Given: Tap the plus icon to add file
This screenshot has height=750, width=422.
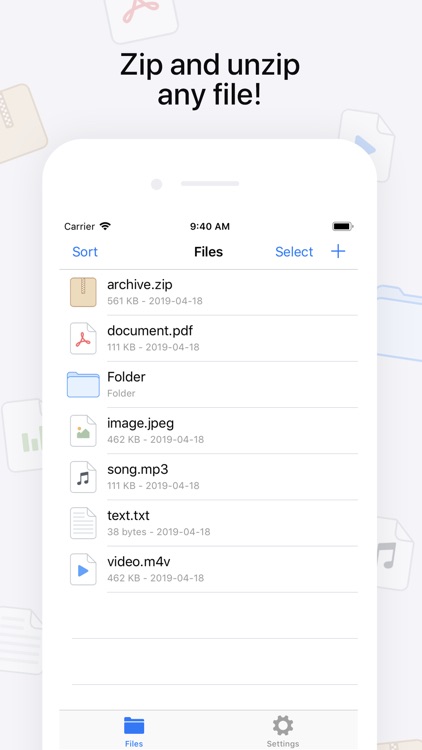Looking at the screenshot, I should point(338,251).
